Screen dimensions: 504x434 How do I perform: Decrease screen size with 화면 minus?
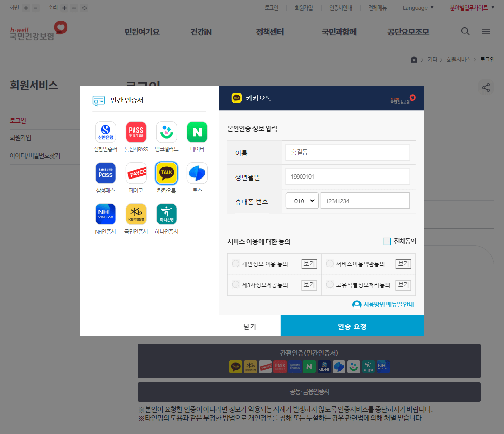35,8
